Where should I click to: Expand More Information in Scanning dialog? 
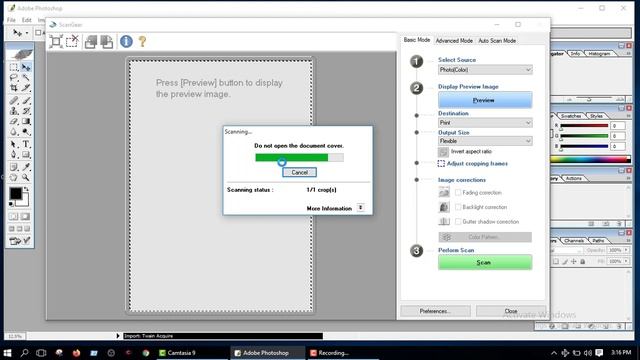(x=360, y=208)
